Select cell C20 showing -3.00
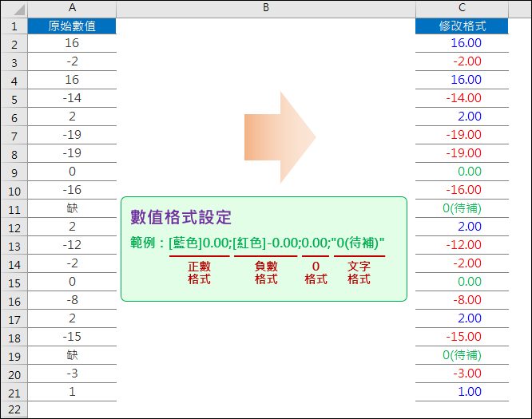Image resolution: width=532 pixels, height=419 pixels. tap(462, 374)
